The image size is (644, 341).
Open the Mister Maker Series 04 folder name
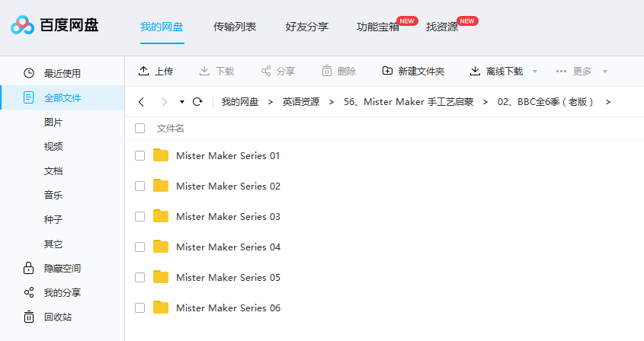pyautogui.click(x=229, y=247)
